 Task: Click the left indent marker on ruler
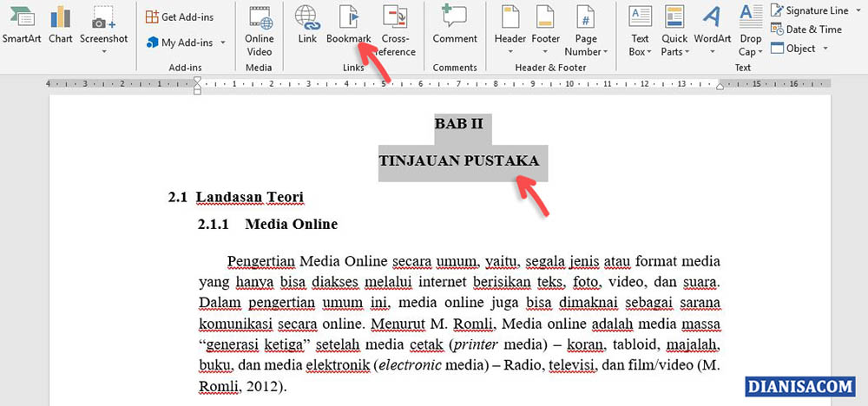point(197,85)
